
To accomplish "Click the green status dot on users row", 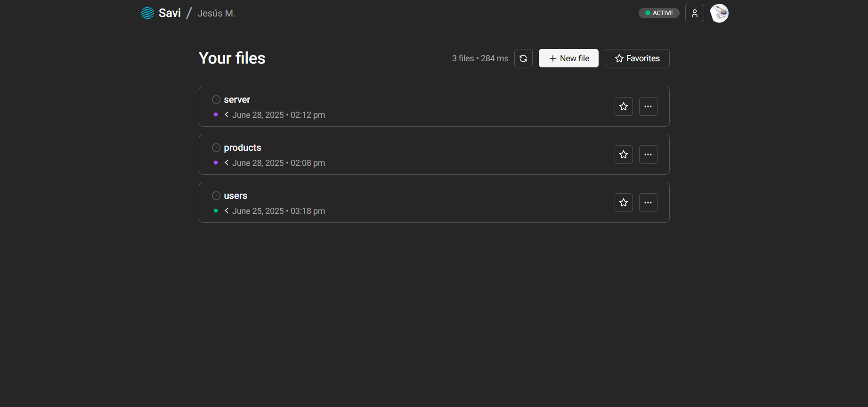I will tap(216, 211).
